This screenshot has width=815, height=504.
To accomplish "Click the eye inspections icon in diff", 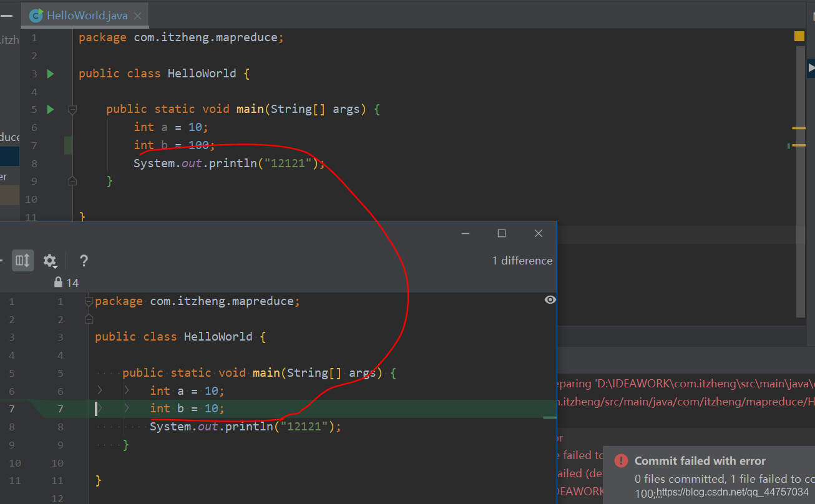I will point(550,300).
